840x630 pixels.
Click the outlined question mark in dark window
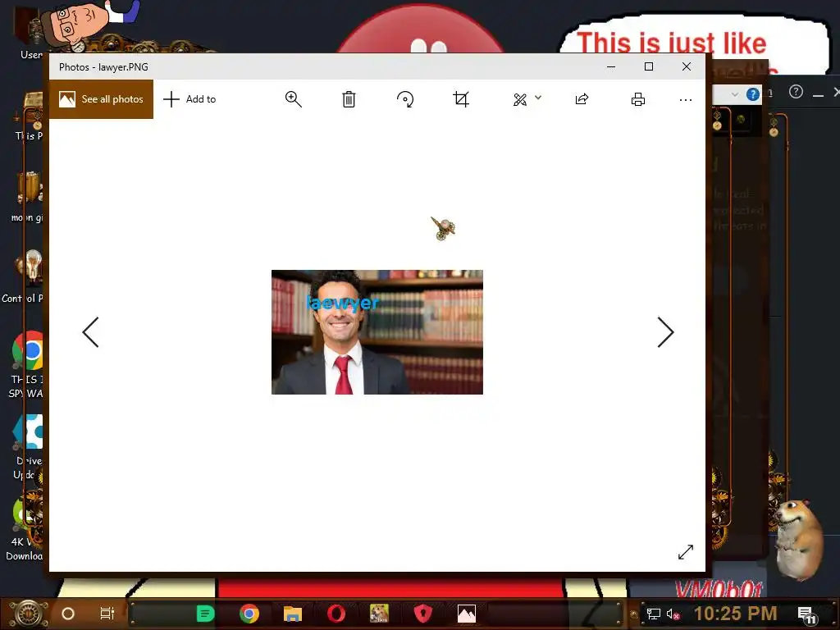click(796, 92)
